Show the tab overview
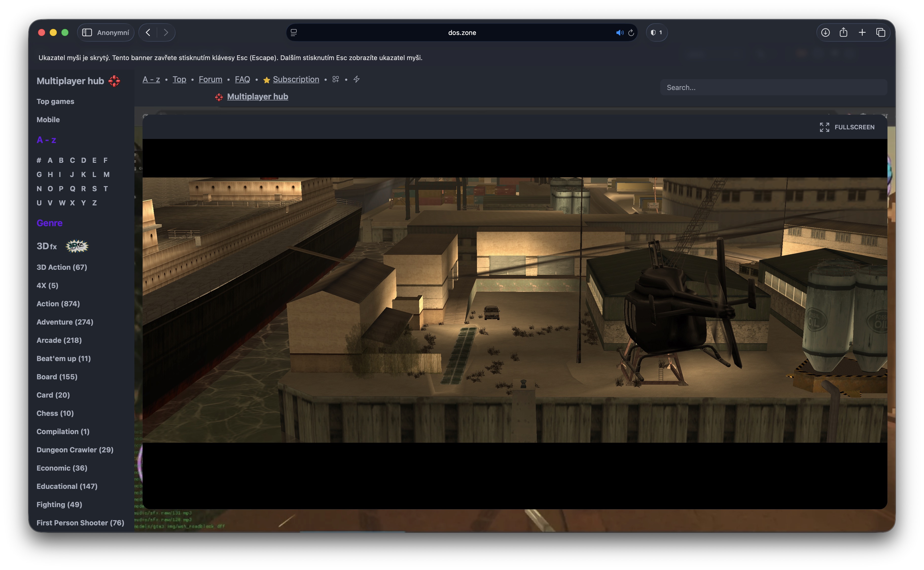This screenshot has height=570, width=924. pyautogui.click(x=880, y=32)
